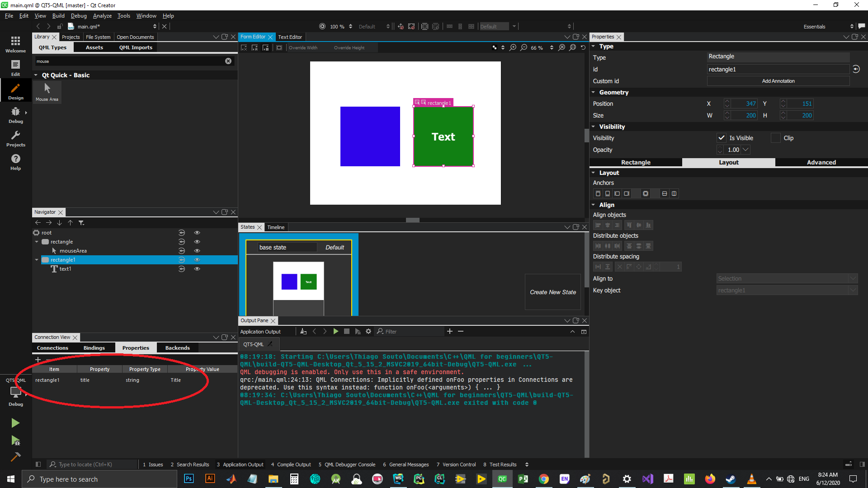This screenshot has height=488, width=868.
Task: Zoom out on the form editor canvas
Action: coord(524,47)
